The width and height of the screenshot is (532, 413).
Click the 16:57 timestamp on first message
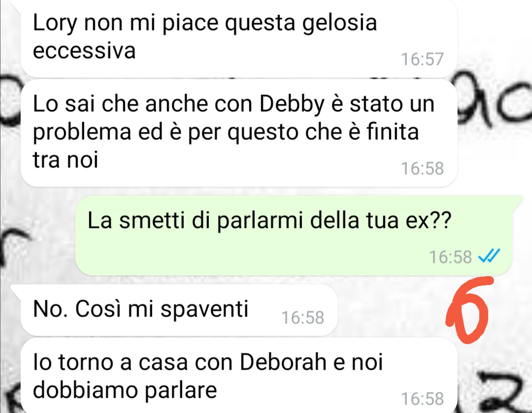coord(423,59)
